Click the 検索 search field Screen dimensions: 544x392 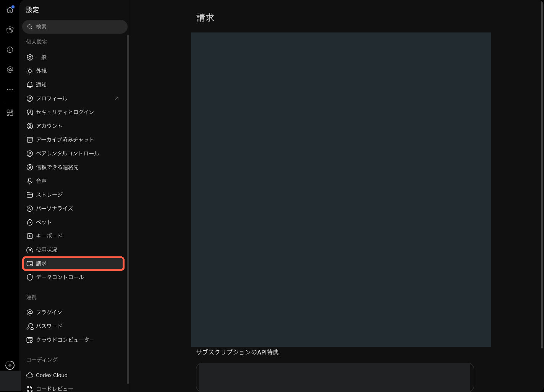pos(75,27)
